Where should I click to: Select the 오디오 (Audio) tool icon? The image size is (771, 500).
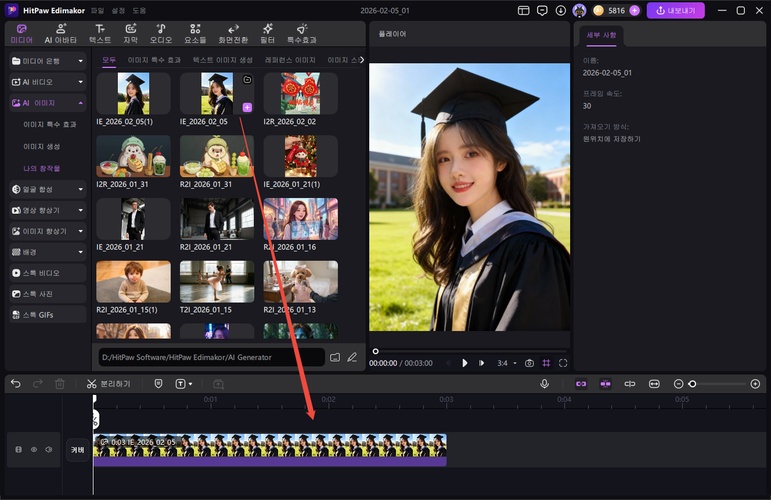pyautogui.click(x=160, y=33)
